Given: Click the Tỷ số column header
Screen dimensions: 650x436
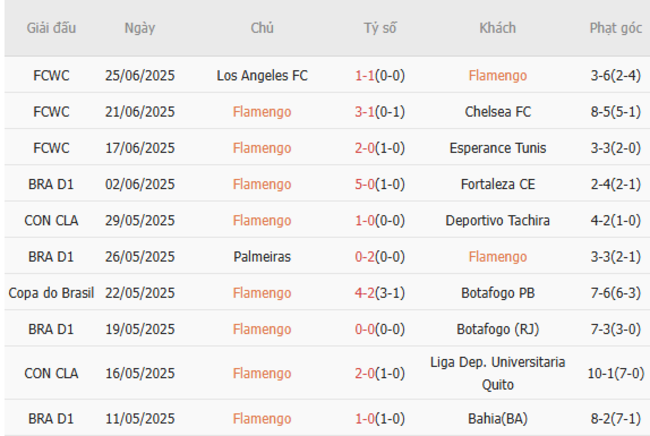Looking at the screenshot, I should [x=380, y=28].
